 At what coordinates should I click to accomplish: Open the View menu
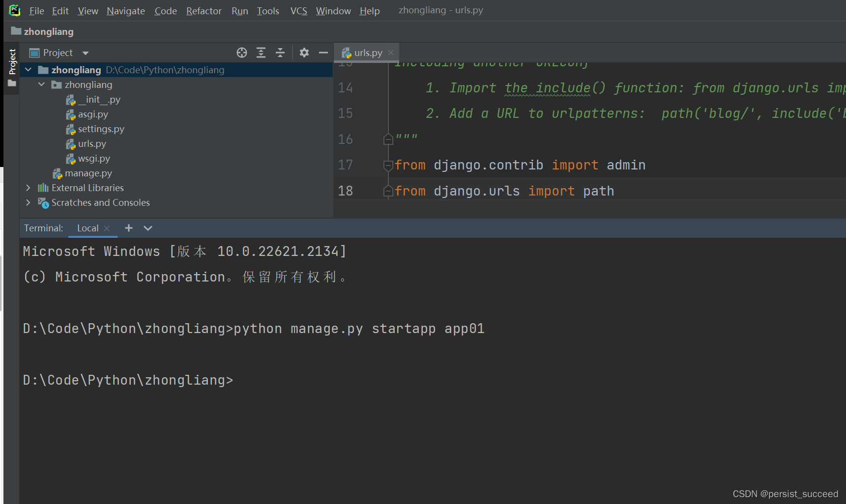pyautogui.click(x=88, y=11)
